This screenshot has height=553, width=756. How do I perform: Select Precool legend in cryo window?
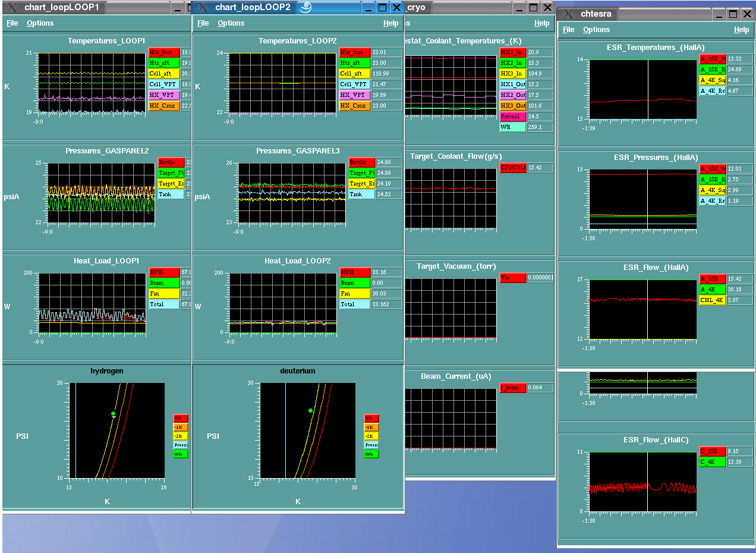tap(513, 117)
